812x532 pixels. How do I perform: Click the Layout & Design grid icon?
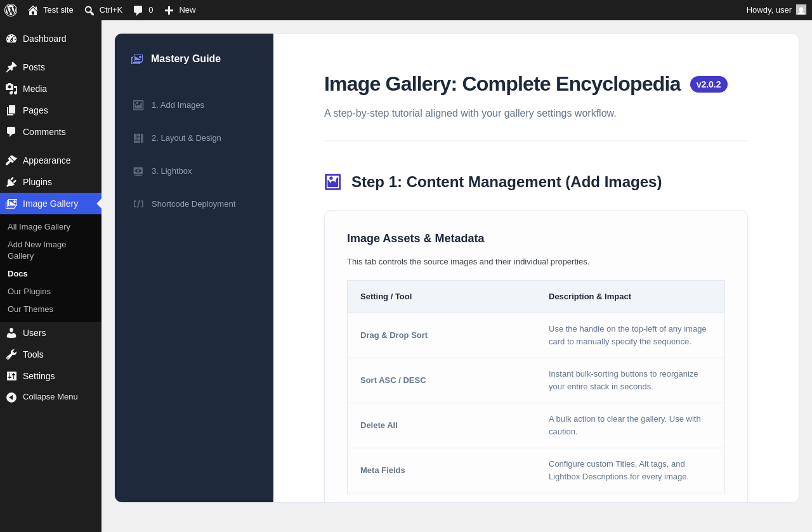pyautogui.click(x=138, y=138)
